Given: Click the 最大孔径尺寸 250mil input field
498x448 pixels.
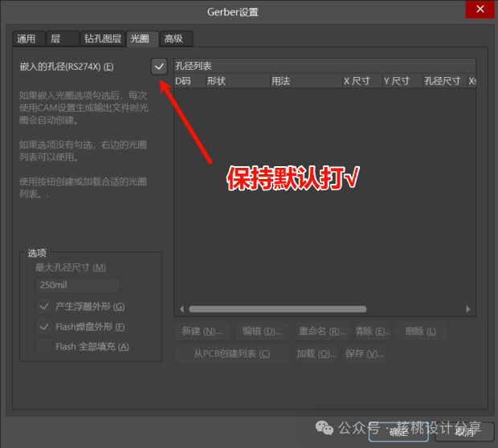Looking at the screenshot, I should click(78, 286).
